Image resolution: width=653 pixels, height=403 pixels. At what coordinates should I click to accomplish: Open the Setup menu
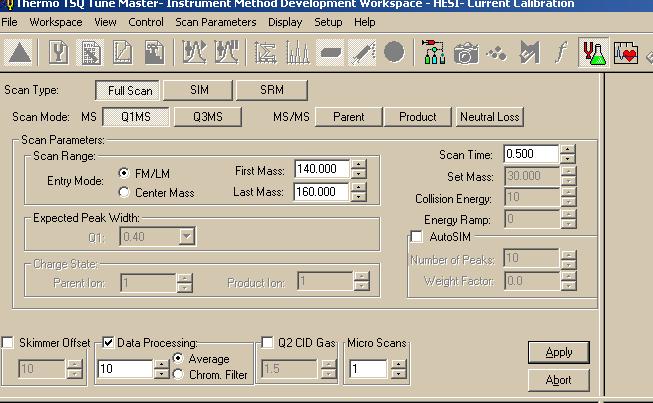click(x=328, y=22)
